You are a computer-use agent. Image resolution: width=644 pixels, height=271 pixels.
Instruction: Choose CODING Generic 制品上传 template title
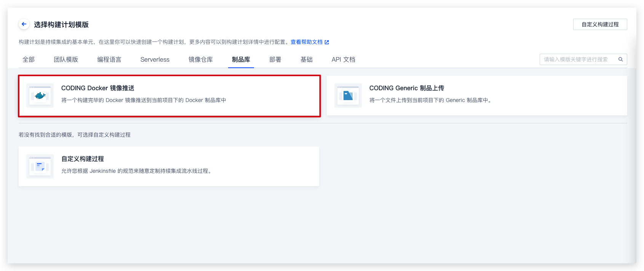[407, 88]
